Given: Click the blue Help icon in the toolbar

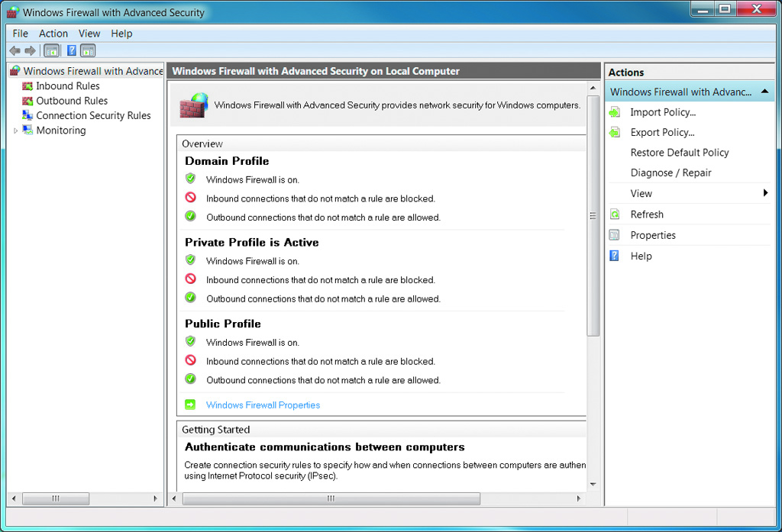Looking at the screenshot, I should coord(71,50).
